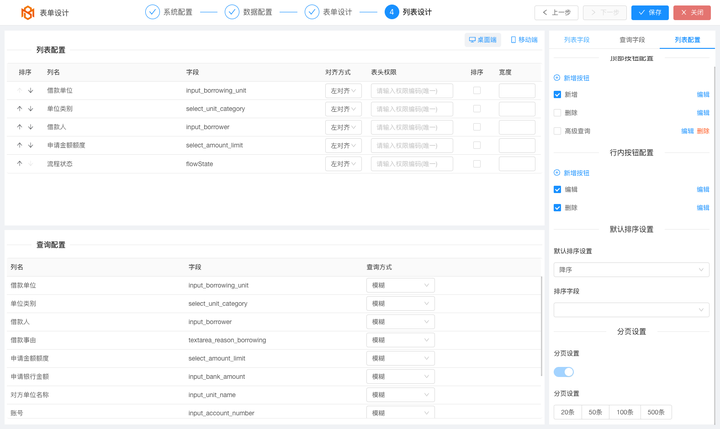Uncheck the inline 删除 button checkbox
Image resolution: width=720 pixels, height=429 pixels.
557,208
